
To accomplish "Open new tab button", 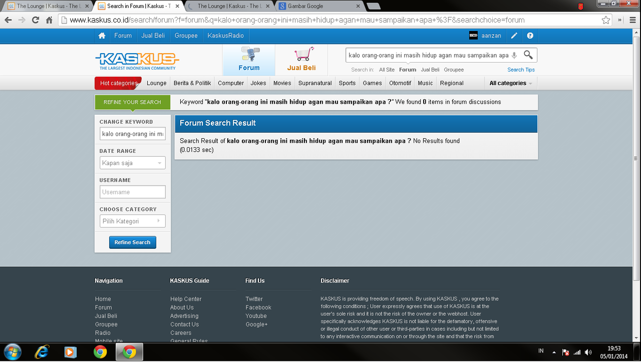I will (374, 7).
